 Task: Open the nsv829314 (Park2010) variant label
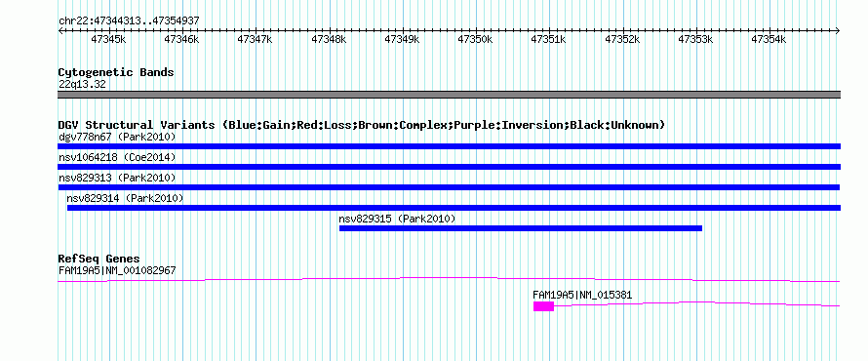[125, 198]
